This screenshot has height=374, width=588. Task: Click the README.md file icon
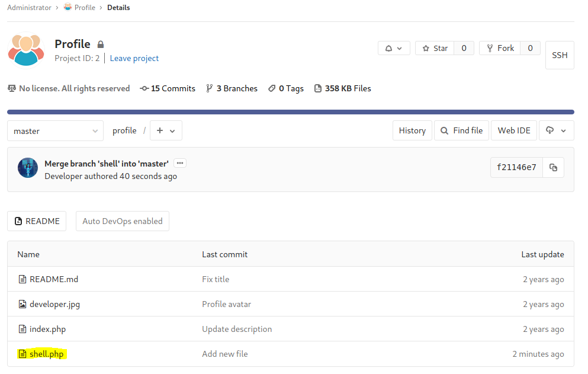pos(23,279)
